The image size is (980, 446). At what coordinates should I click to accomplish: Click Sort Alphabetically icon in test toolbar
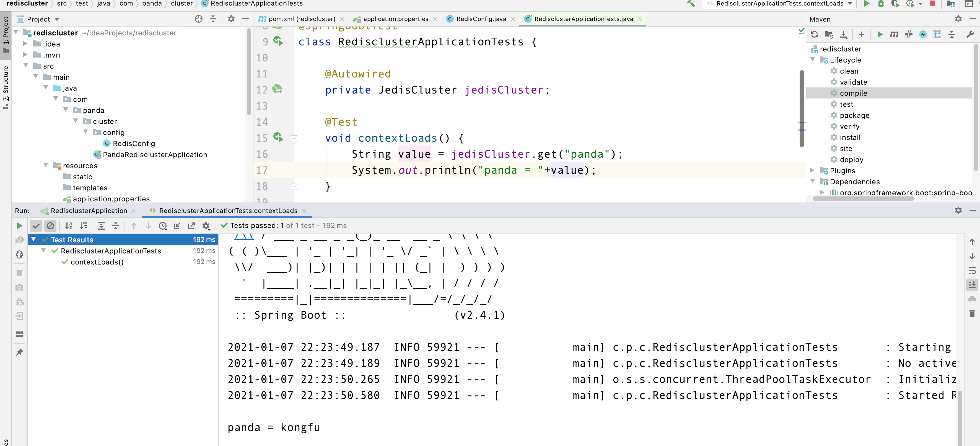click(x=69, y=226)
